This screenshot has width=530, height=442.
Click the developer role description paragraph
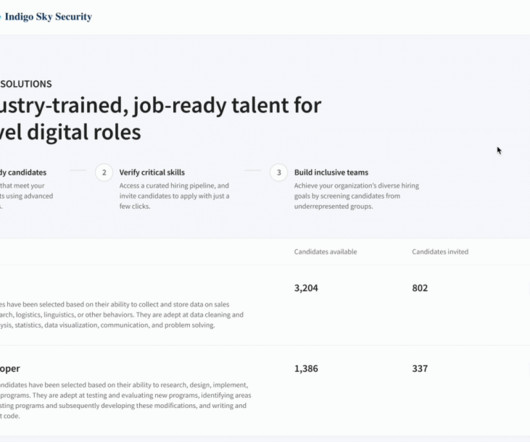tap(125, 400)
